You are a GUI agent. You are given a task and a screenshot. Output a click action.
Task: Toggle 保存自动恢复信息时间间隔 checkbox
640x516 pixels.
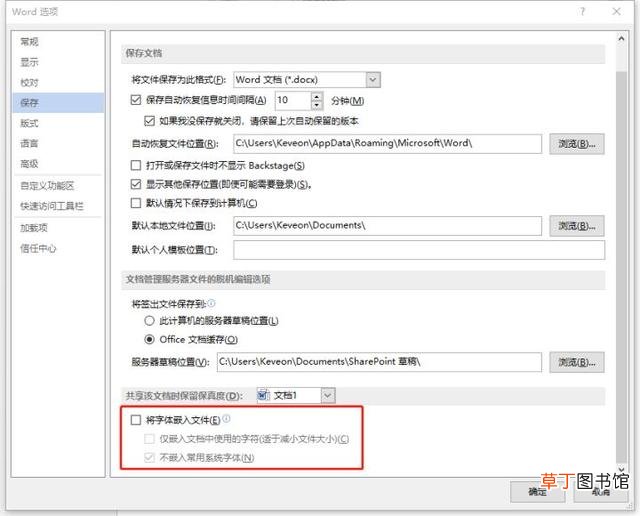(x=136, y=100)
